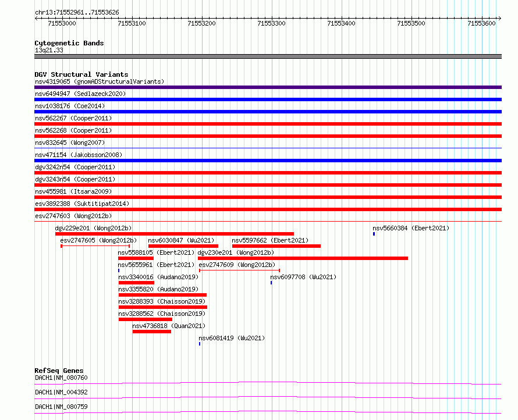Click the blue marker under nsv6081419
Screen dimensions: 518x420
coord(200,344)
